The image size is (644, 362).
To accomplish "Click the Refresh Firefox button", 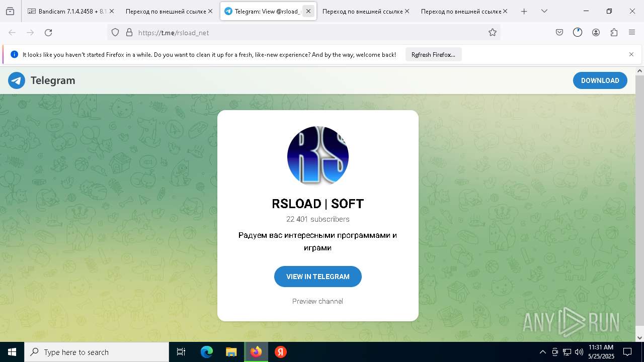I will click(433, 54).
